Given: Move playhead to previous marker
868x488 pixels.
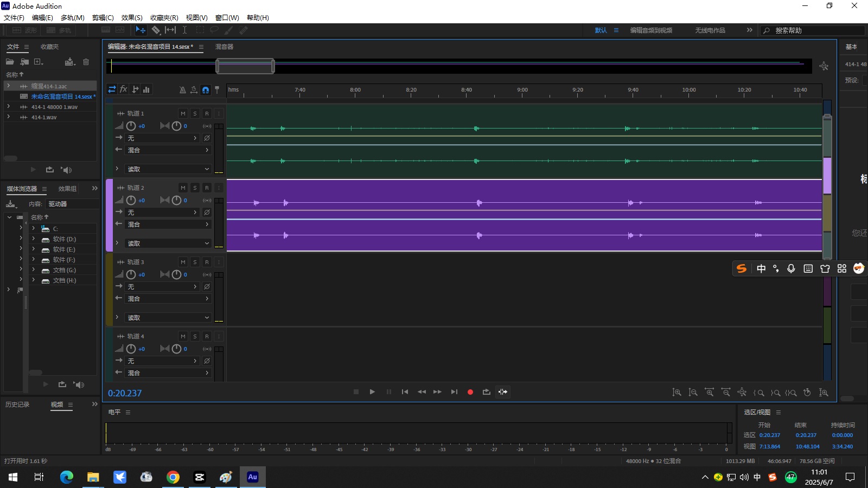Looking at the screenshot, I should coord(405,391).
